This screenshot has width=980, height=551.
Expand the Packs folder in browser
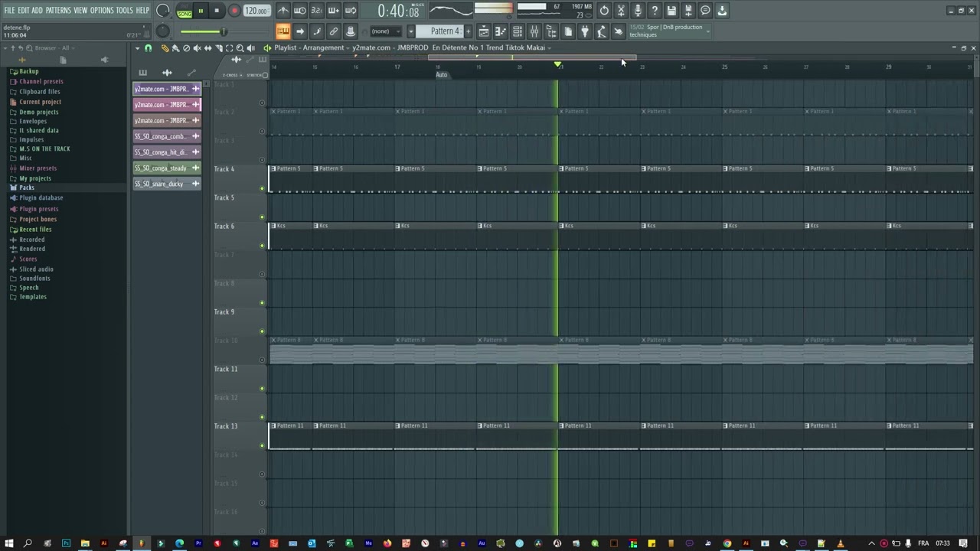27,187
